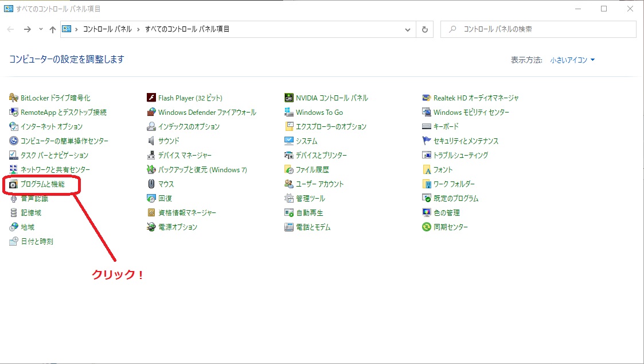Open the ユーザー アカウント icon
Viewport: 644px width, 364px height.
click(x=288, y=184)
